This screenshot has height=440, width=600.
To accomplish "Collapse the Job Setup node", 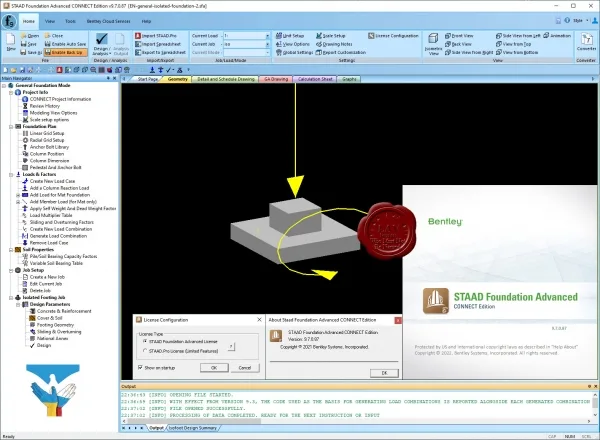I will click(x=11, y=270).
